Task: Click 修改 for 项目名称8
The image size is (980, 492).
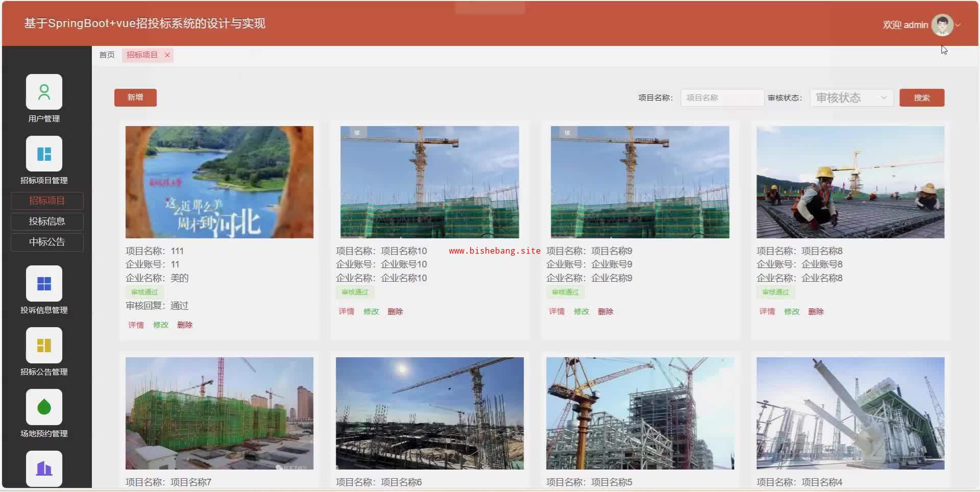Action: [x=792, y=311]
